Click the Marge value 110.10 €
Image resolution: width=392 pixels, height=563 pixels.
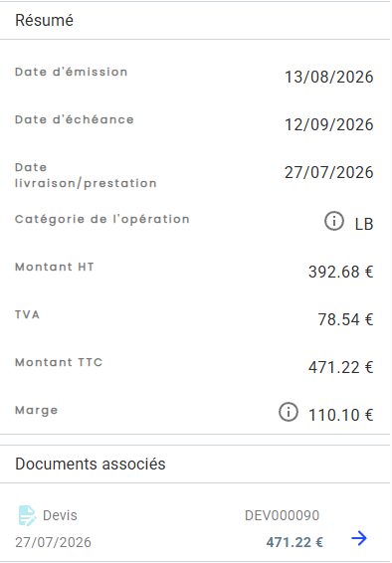click(x=340, y=415)
